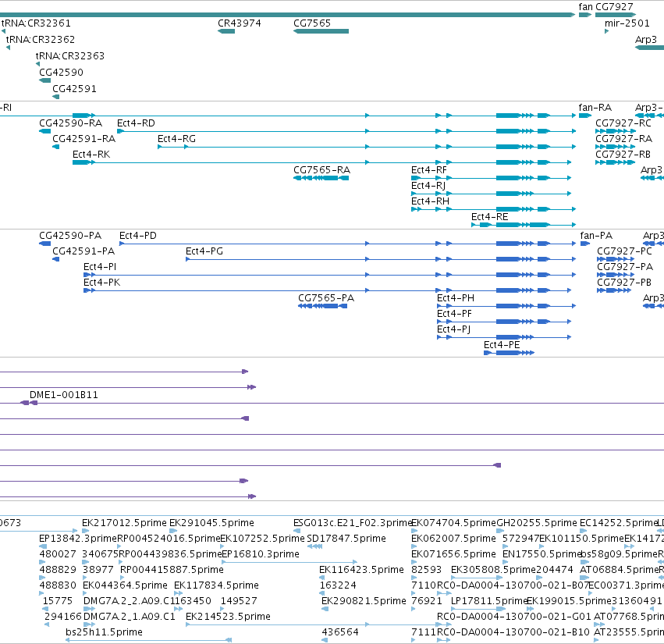Select the CG42590 gene label
The height and width of the screenshot is (644, 664).
(x=62, y=73)
